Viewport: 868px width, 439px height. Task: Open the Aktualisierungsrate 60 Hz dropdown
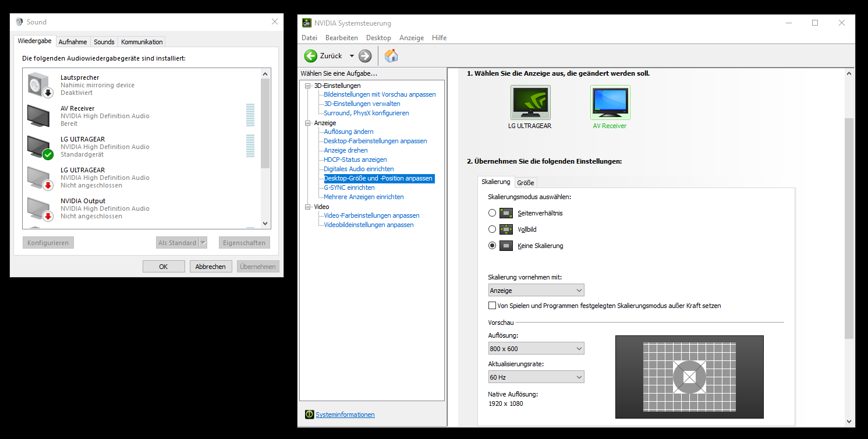coord(536,377)
